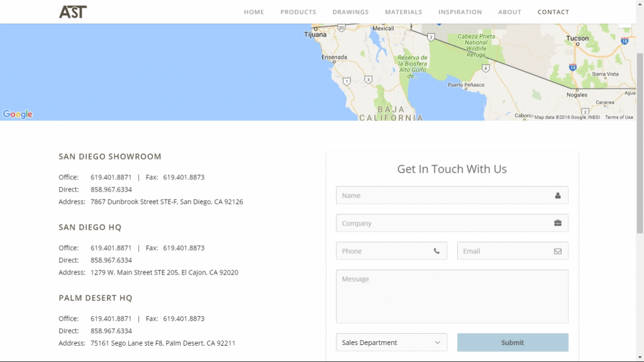Open the map Terms of Use link
644x362 pixels.
619,117
